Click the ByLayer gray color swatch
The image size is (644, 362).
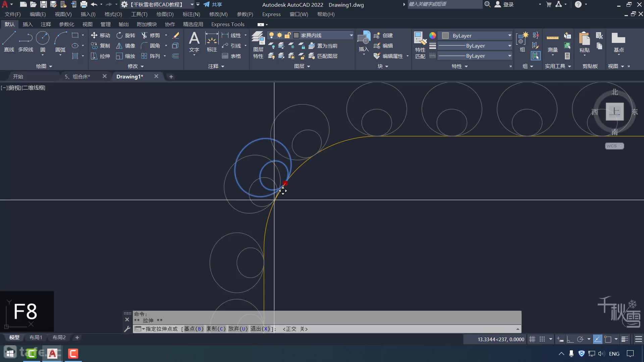point(445,36)
